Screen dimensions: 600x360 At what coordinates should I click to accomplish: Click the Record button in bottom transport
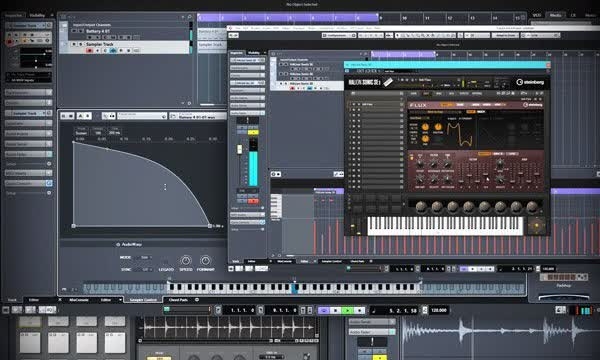(359, 311)
